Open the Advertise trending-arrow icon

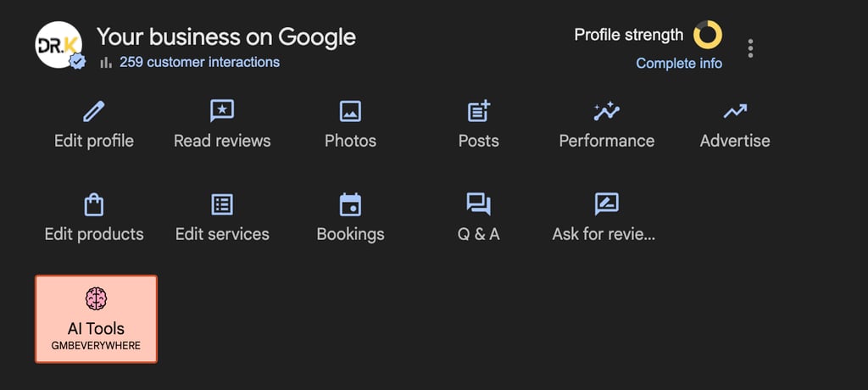[735, 111]
